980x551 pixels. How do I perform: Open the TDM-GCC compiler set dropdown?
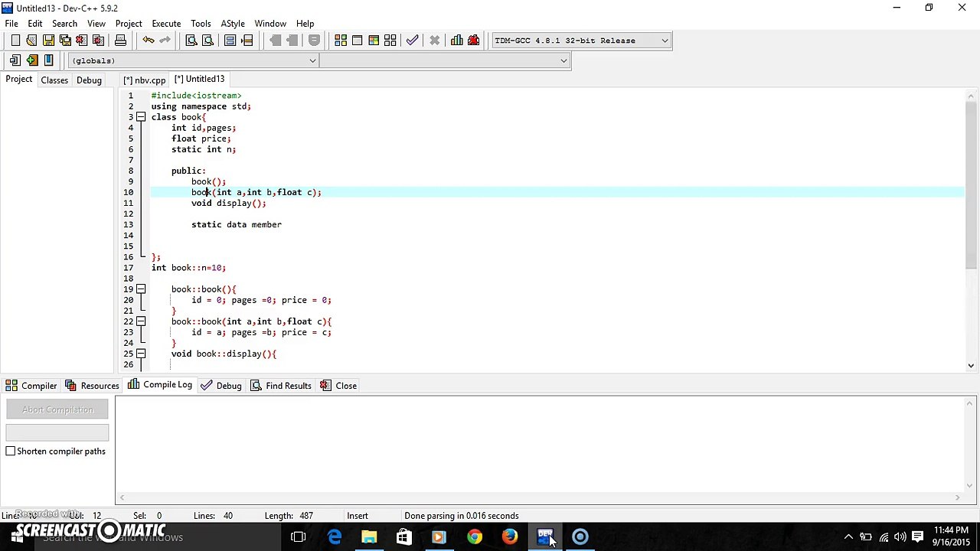(581, 41)
